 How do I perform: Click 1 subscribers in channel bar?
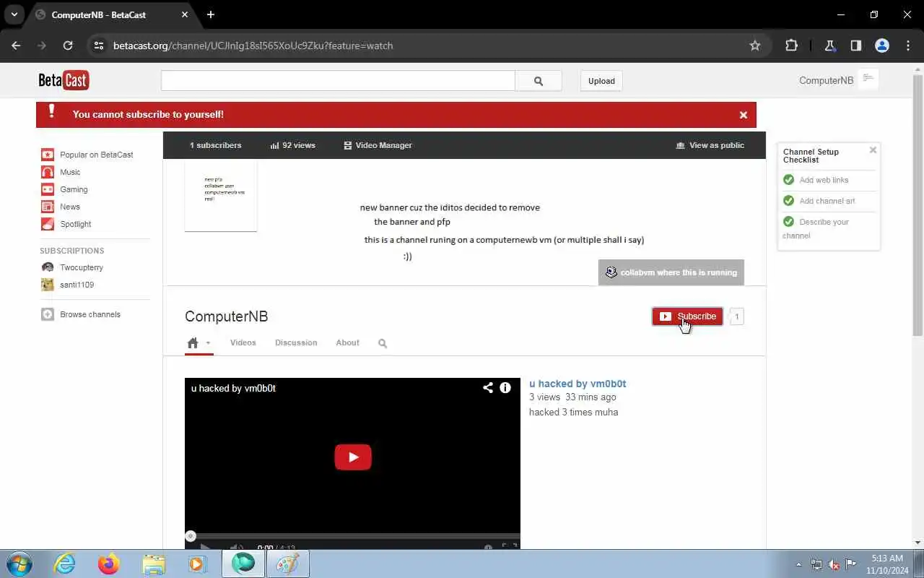coord(215,145)
